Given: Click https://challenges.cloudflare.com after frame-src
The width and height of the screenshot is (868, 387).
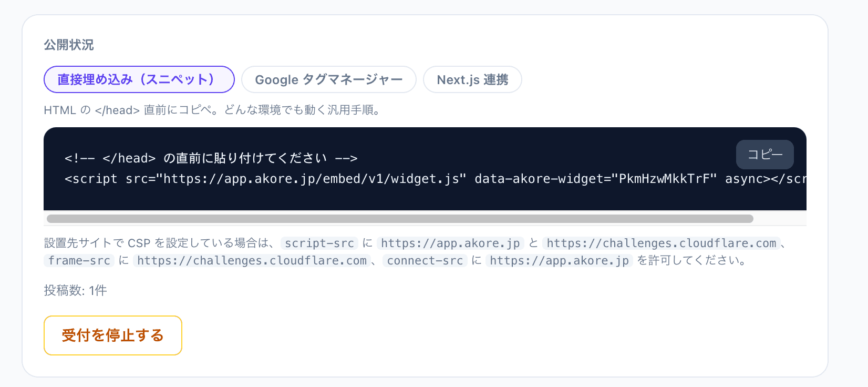Looking at the screenshot, I should coord(252,260).
